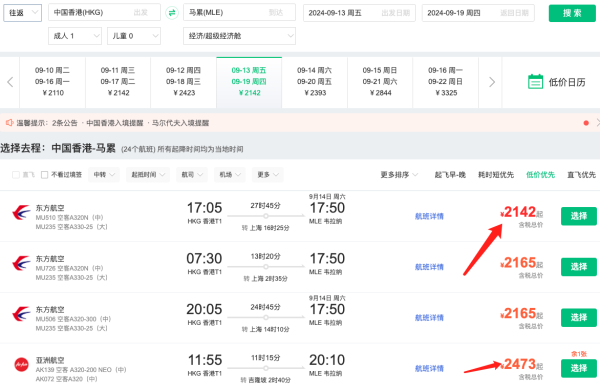Open the 成人 1 passenger dropdown
The height and width of the screenshot is (391, 600).
[75, 36]
